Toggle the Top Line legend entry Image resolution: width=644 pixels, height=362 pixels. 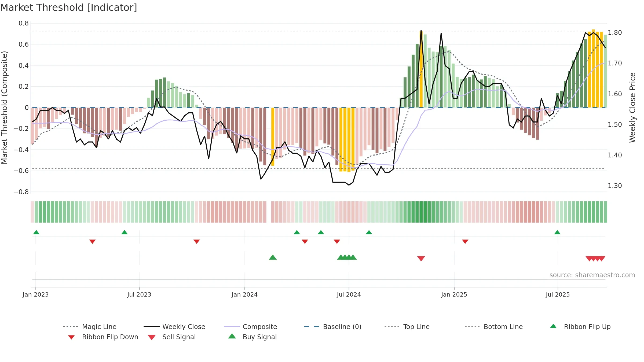[x=407, y=327]
